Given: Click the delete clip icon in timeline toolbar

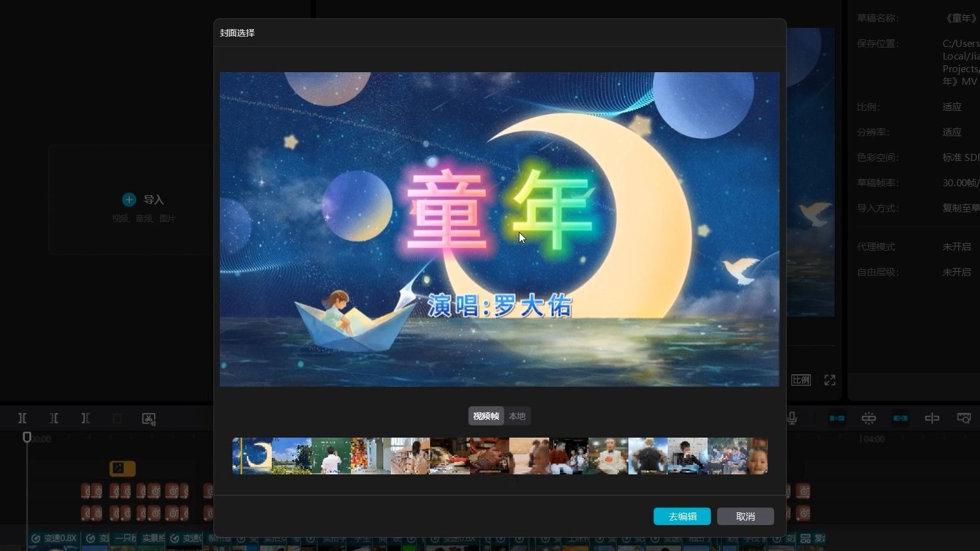Looking at the screenshot, I should pyautogui.click(x=117, y=418).
